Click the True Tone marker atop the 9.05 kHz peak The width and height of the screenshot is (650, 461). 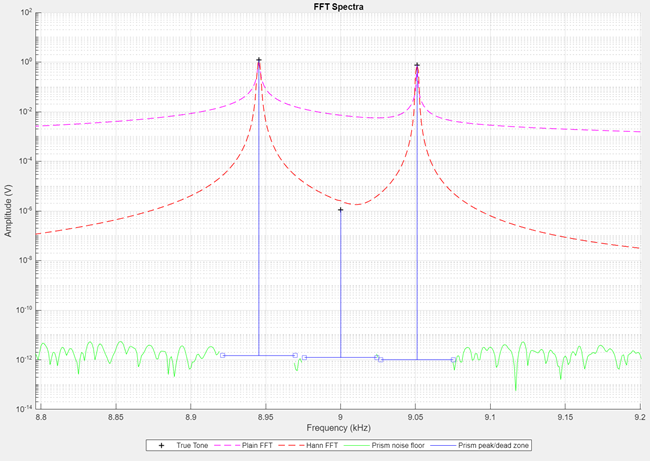click(x=417, y=66)
